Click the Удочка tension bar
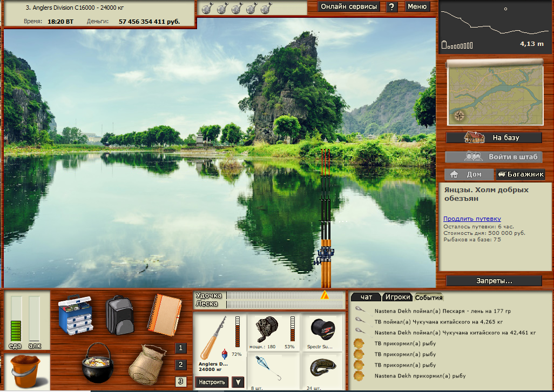The width and height of the screenshot is (554, 392). point(286,295)
